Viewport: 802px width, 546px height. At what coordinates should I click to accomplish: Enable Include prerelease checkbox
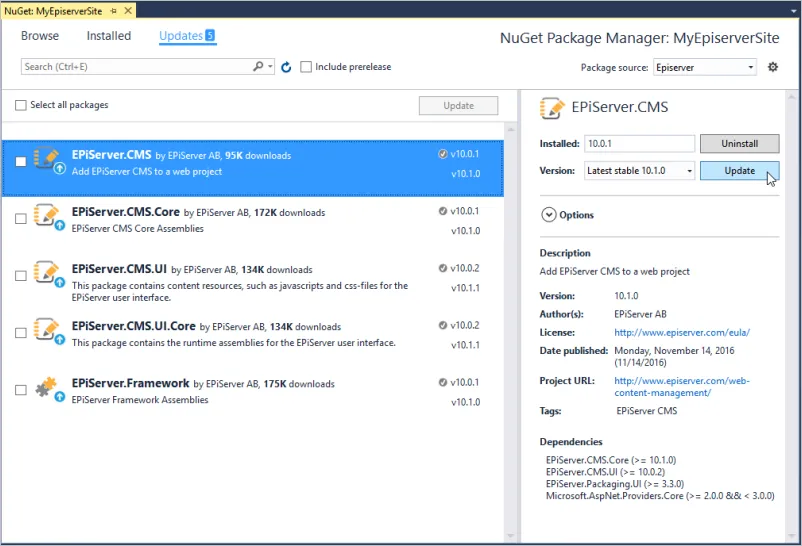point(306,67)
